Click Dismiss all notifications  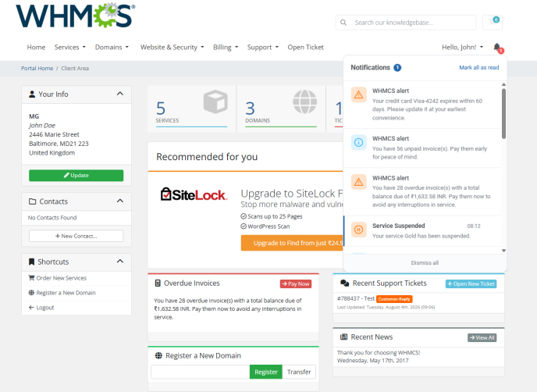[425, 263]
